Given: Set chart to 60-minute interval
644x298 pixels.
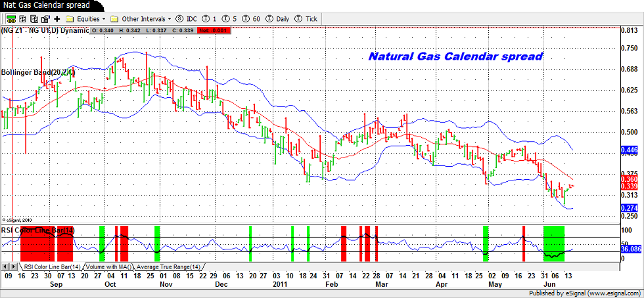Looking at the screenshot, I should point(252,19).
